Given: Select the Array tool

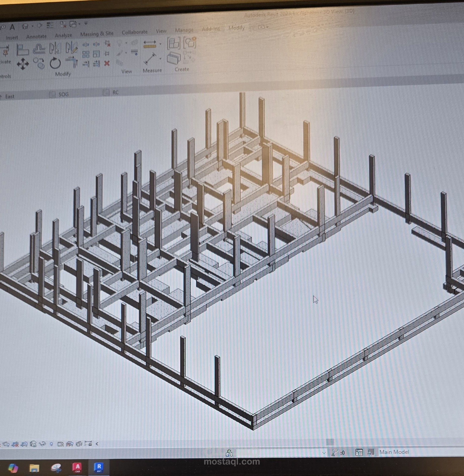Looking at the screenshot, I should [x=86, y=55].
